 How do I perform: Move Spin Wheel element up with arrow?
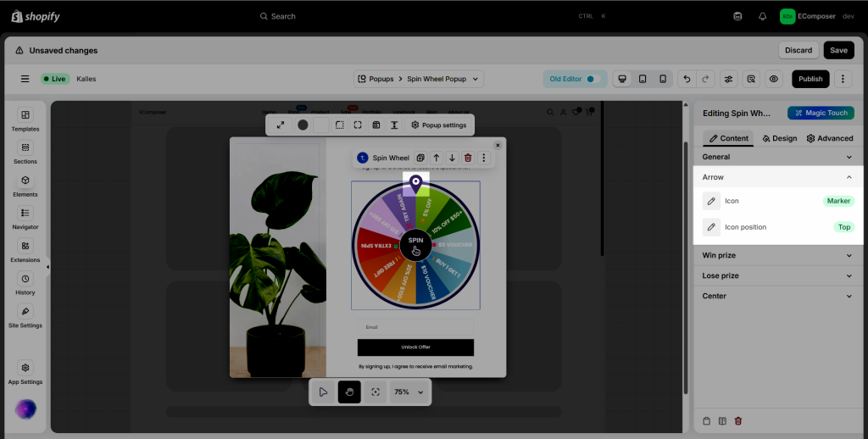point(437,158)
